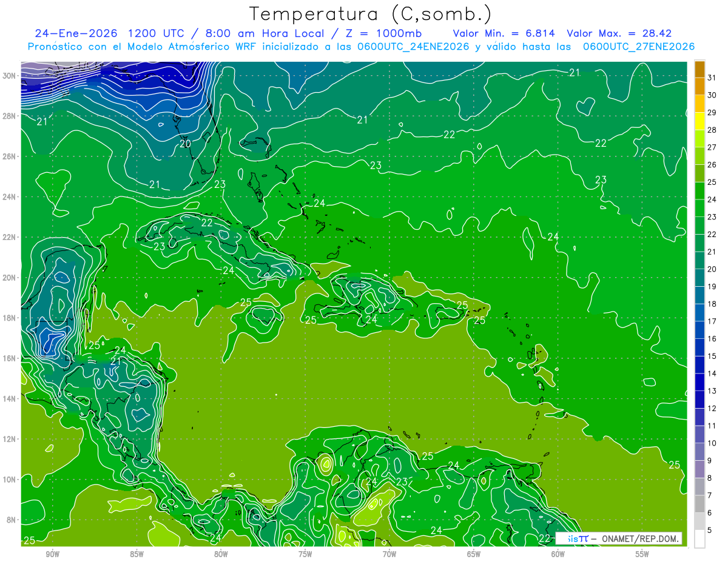Click the color scale label 27
728x562 pixels.
(712, 147)
